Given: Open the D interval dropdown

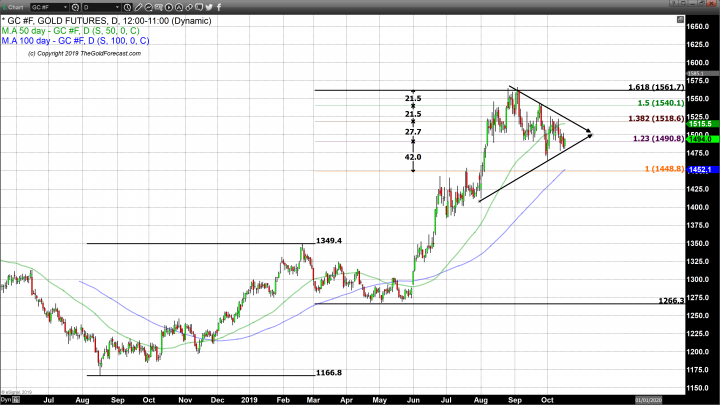Looking at the screenshot, I should coord(118,8).
